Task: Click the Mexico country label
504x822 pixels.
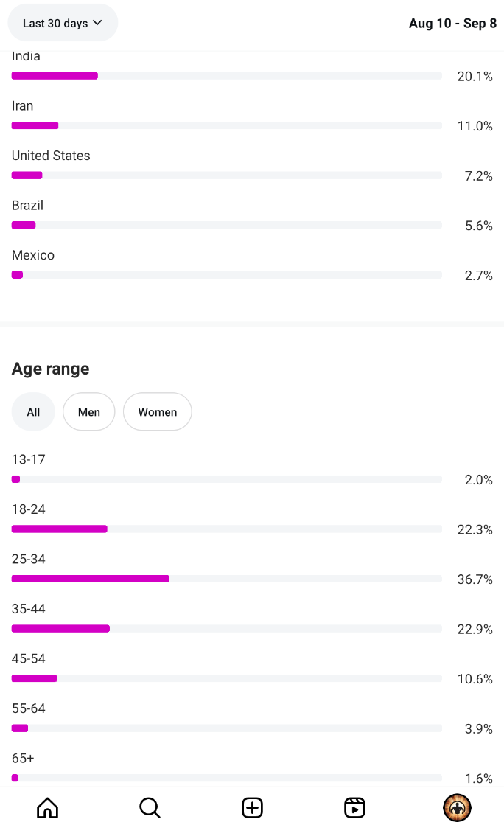Action: pos(33,255)
